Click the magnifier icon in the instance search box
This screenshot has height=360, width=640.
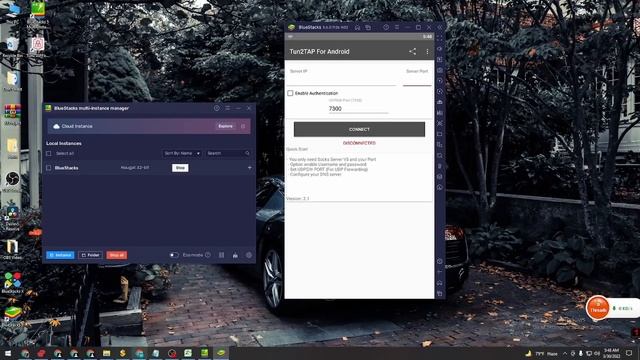[247, 153]
